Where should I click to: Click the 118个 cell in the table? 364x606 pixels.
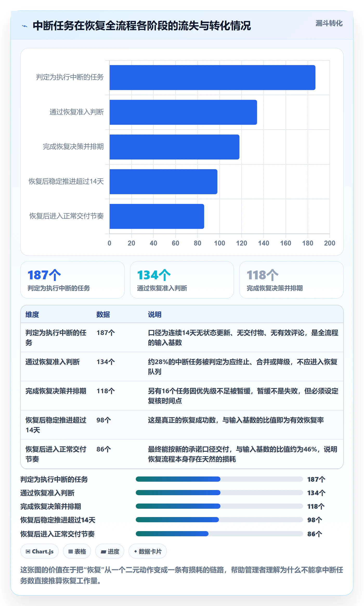[106, 391]
